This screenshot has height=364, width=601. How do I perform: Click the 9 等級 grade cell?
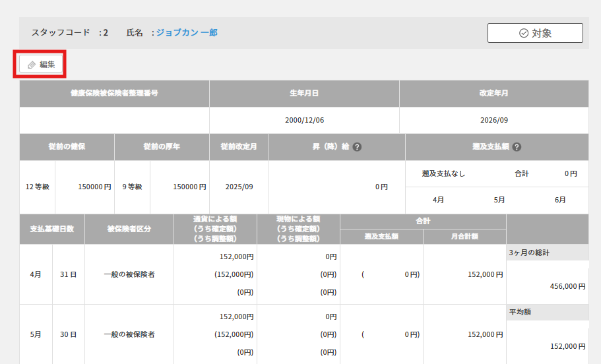coord(132,187)
